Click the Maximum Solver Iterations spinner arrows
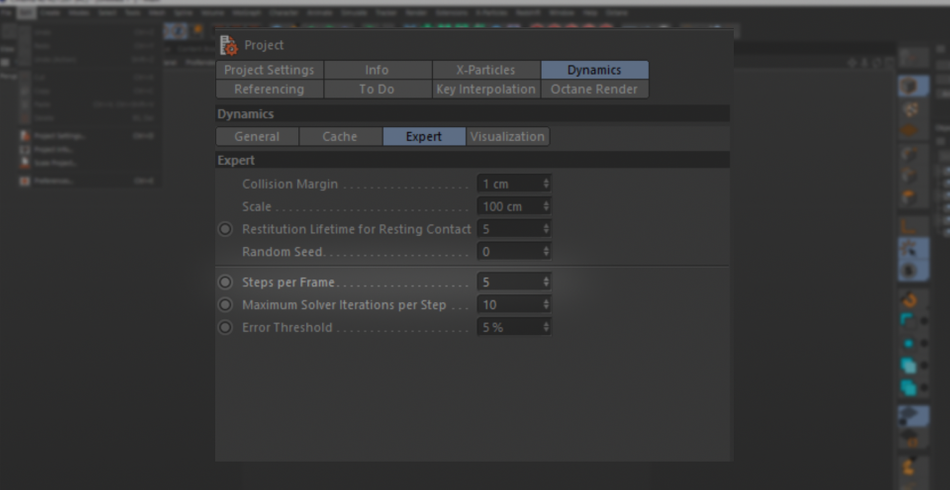950x490 pixels. (x=546, y=305)
